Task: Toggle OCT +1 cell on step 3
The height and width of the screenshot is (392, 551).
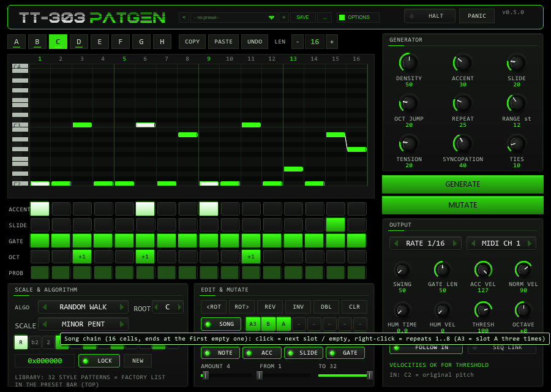Action: click(82, 257)
